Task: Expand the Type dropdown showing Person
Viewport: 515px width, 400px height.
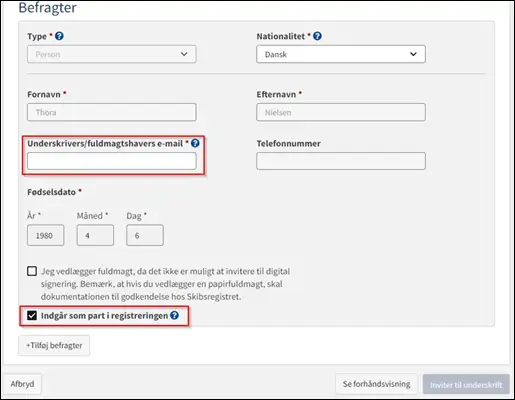Action: tap(112, 54)
